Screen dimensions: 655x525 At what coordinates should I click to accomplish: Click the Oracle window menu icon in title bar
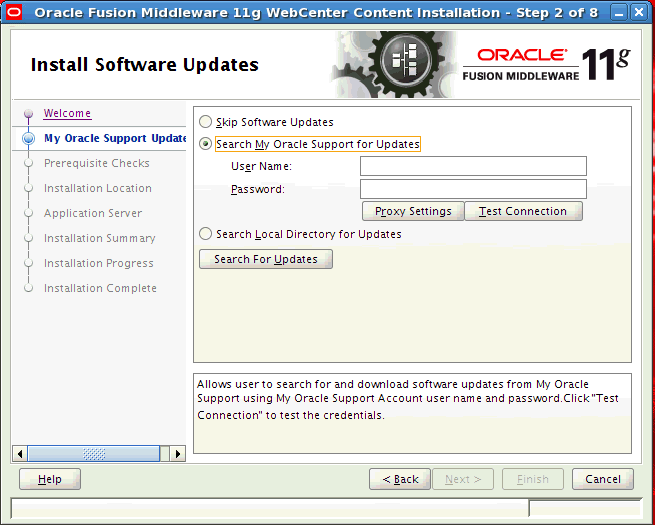[x=14, y=12]
